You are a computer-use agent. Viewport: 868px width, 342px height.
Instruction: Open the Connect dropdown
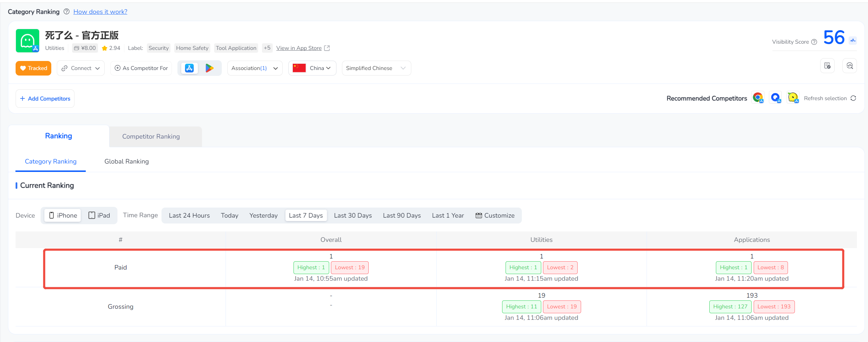tap(81, 68)
